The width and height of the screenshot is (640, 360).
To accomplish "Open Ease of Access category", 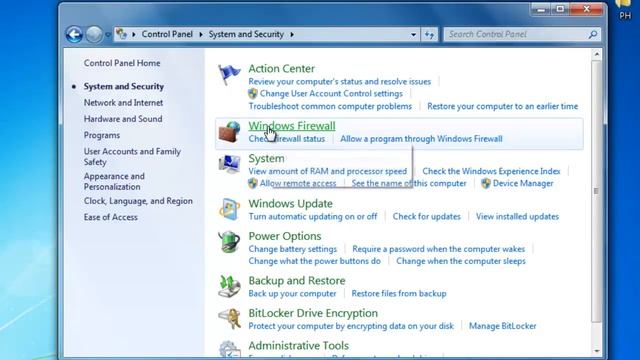I will (x=111, y=218).
